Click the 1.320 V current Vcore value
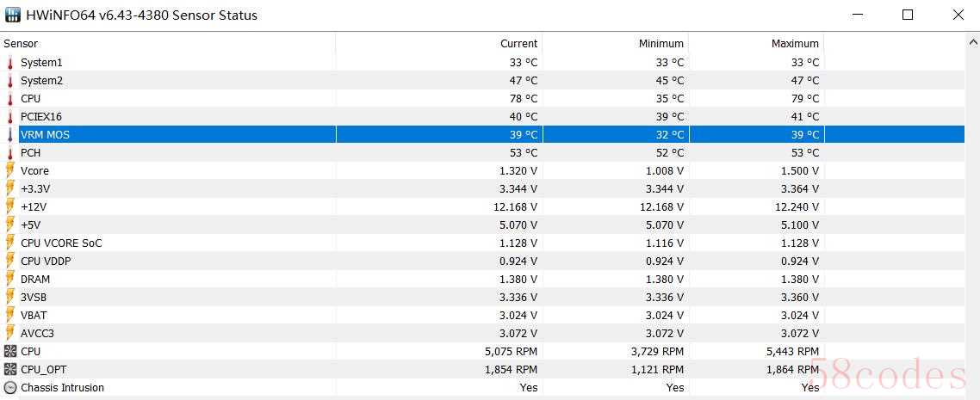Image resolution: width=980 pixels, height=400 pixels. click(518, 171)
